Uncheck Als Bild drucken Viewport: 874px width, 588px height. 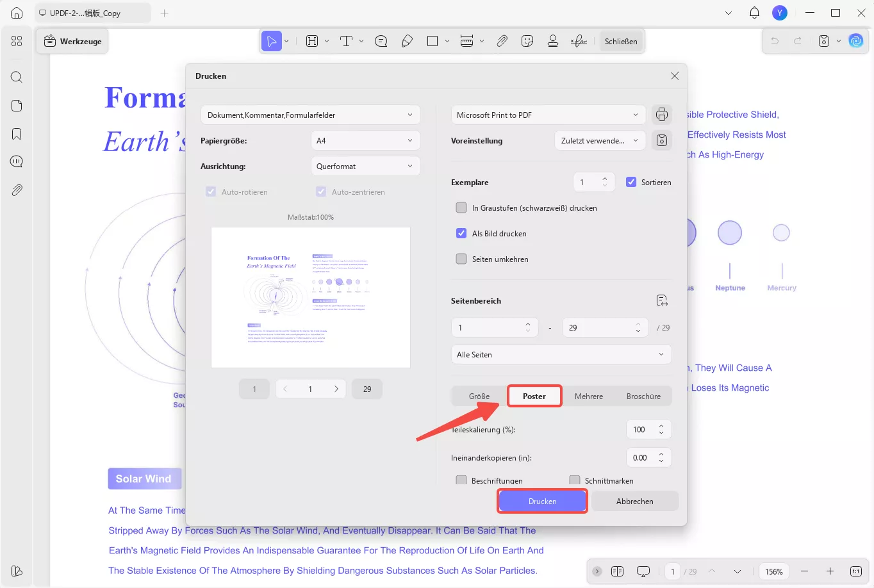coord(461,233)
